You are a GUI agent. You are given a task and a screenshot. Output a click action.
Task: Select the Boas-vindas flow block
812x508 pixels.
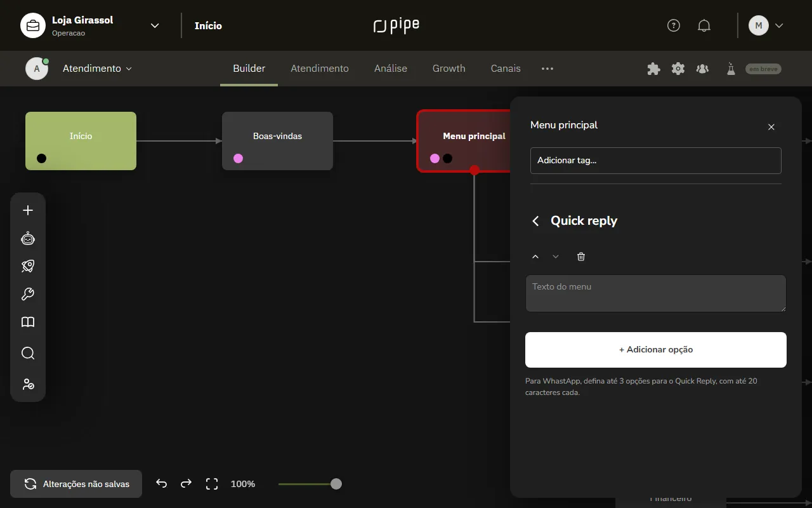coord(277,141)
